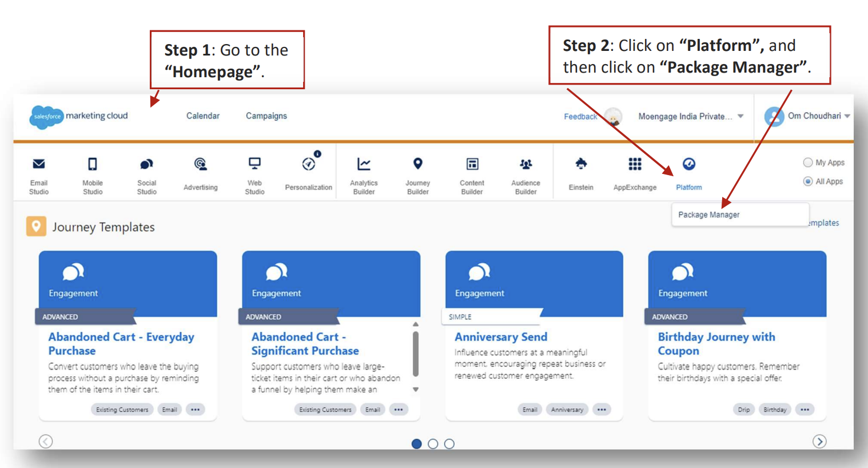Open Email Studio icon
The height and width of the screenshot is (468, 868).
[39, 164]
